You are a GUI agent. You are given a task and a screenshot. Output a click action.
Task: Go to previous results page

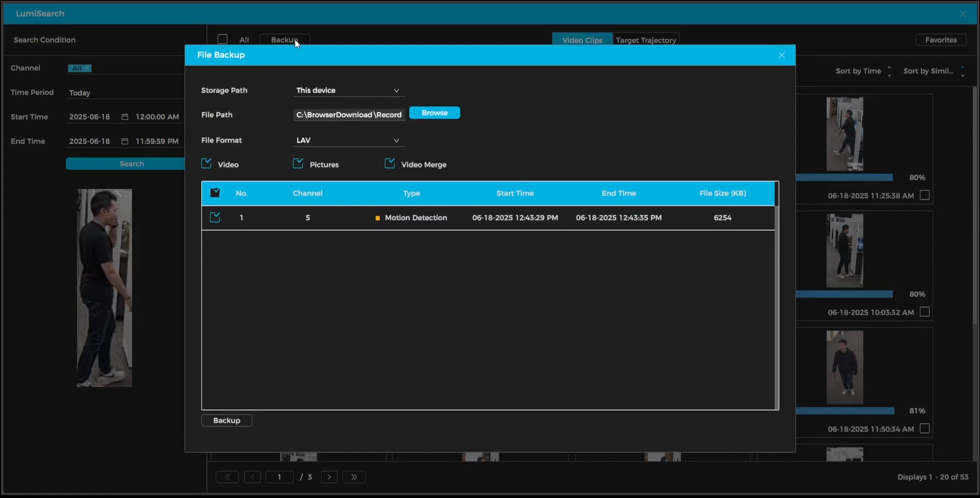pos(252,477)
